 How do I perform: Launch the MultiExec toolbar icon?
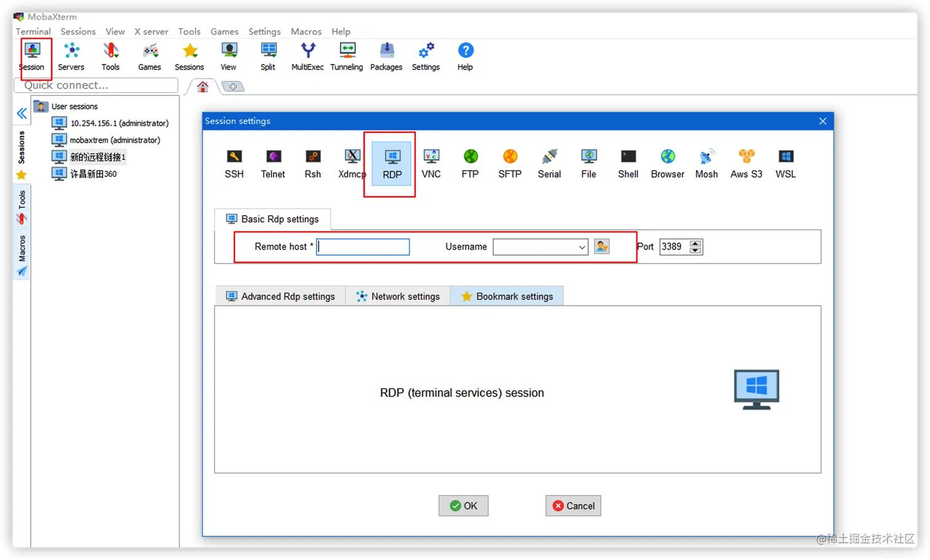308,57
